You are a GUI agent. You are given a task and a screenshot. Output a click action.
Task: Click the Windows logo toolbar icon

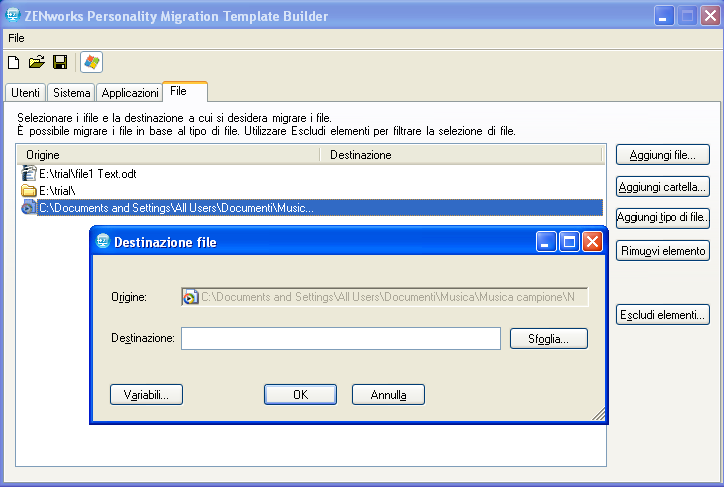coord(91,62)
